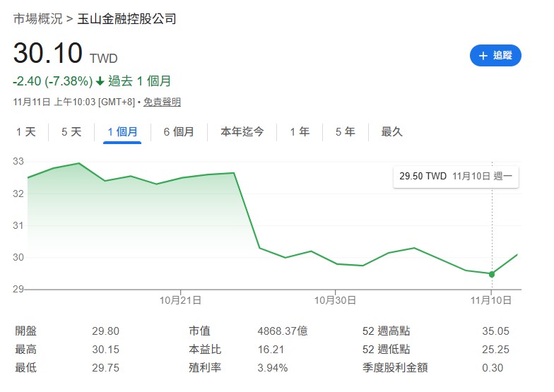Click the 33 y-axis label
Image resolution: width=554 pixels, height=392 pixels.
18,162
